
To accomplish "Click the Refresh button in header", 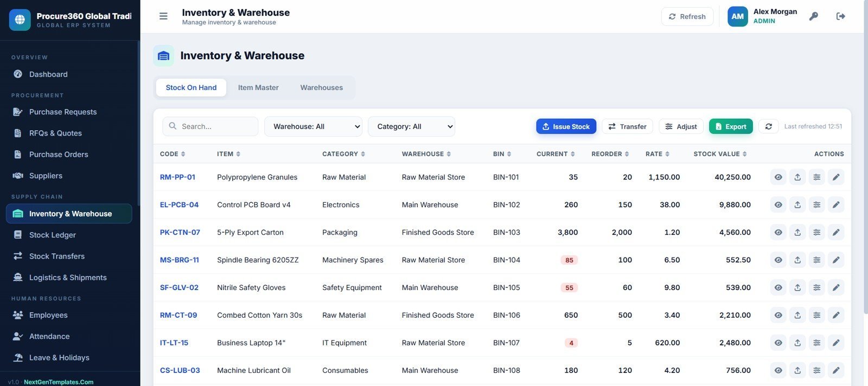I will 687,16.
